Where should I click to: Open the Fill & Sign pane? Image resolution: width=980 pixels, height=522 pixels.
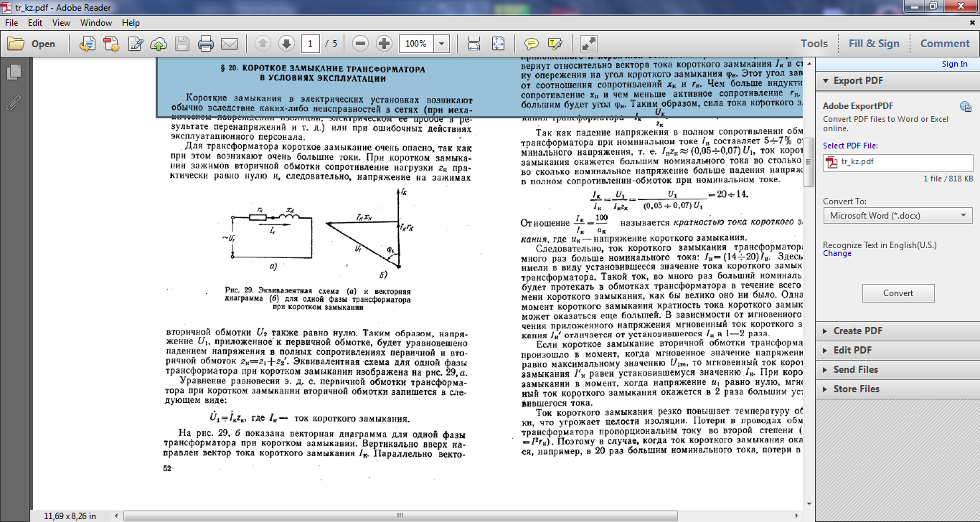click(874, 44)
